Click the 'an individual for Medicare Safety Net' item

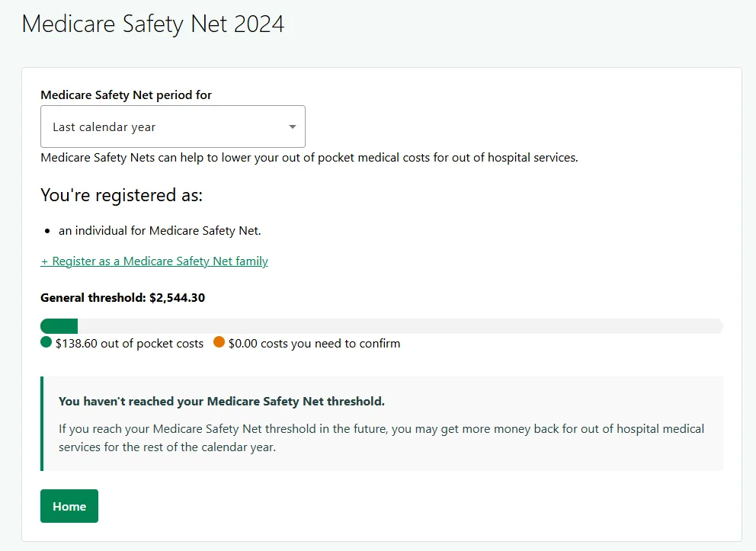click(159, 230)
